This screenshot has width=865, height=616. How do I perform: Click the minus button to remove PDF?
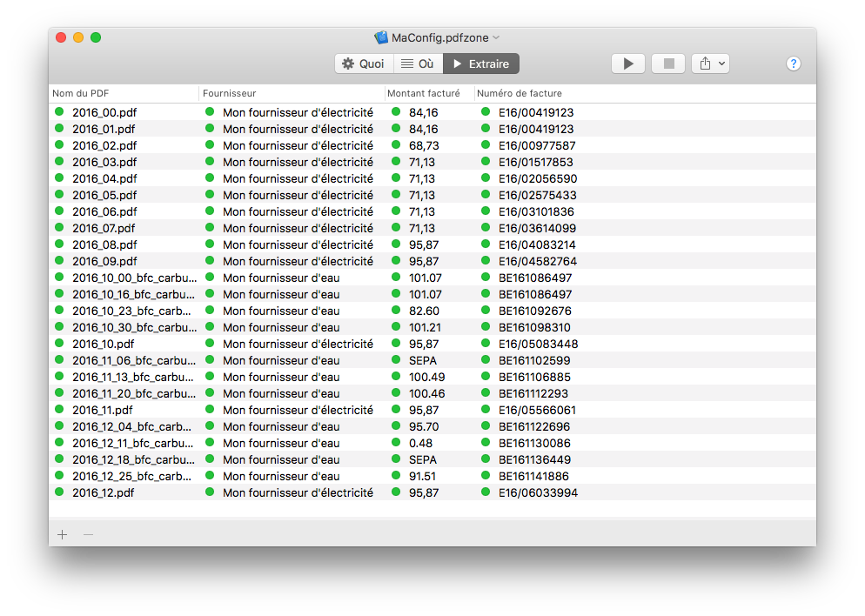point(88,534)
